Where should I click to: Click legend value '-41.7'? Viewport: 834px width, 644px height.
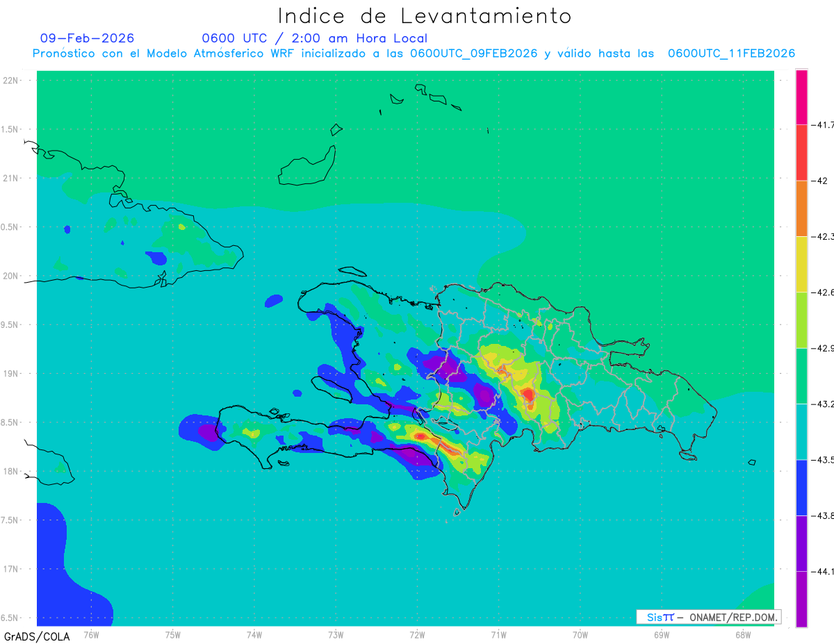click(823, 125)
